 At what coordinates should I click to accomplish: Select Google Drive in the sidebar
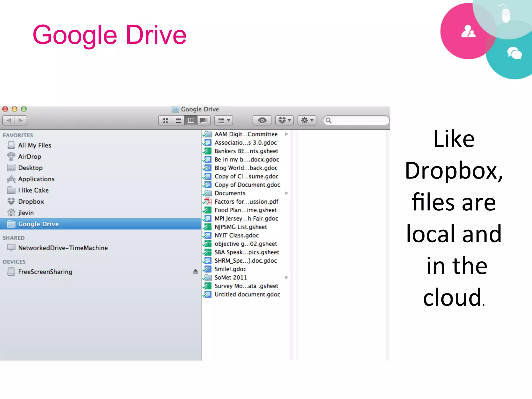coord(101,224)
